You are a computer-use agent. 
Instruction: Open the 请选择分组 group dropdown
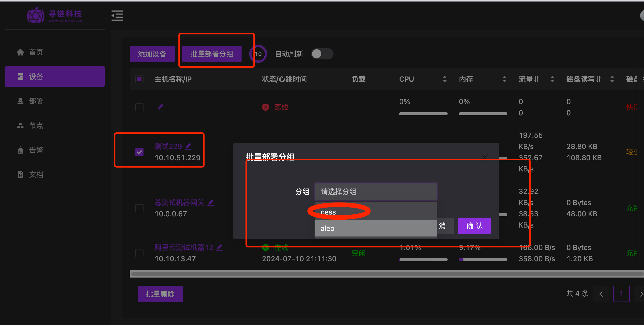click(375, 192)
